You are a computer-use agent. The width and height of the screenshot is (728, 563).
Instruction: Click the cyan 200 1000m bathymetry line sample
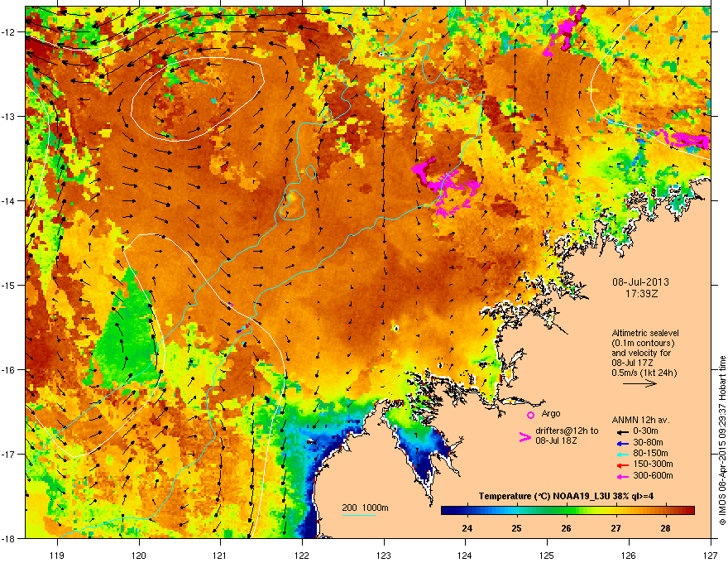click(x=359, y=515)
